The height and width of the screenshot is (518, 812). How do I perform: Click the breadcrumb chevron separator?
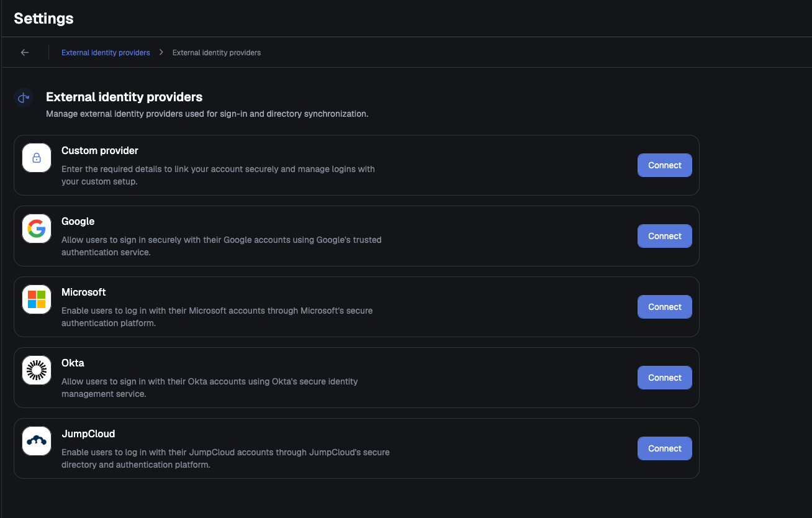click(161, 53)
